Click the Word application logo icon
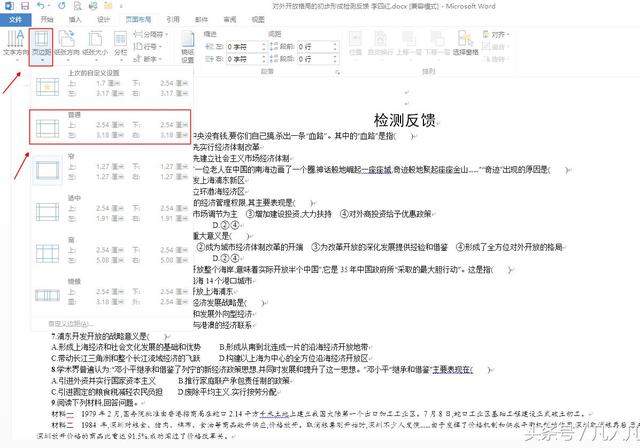 (9, 6)
